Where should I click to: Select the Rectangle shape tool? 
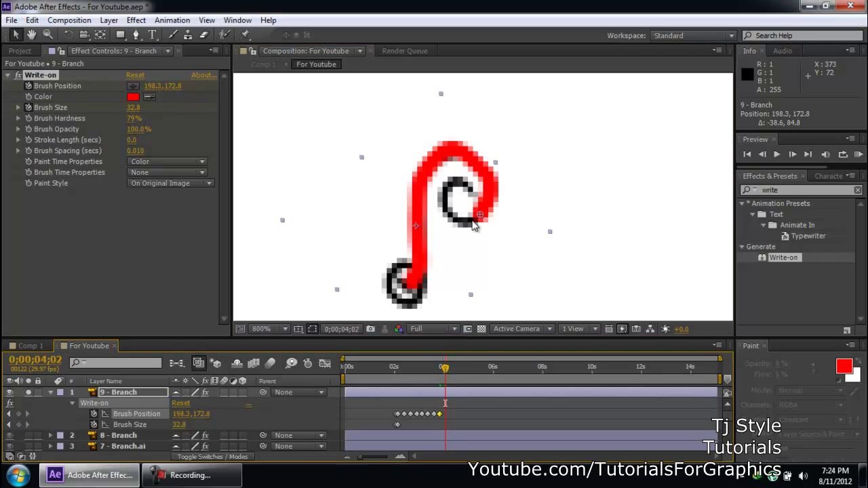(121, 35)
